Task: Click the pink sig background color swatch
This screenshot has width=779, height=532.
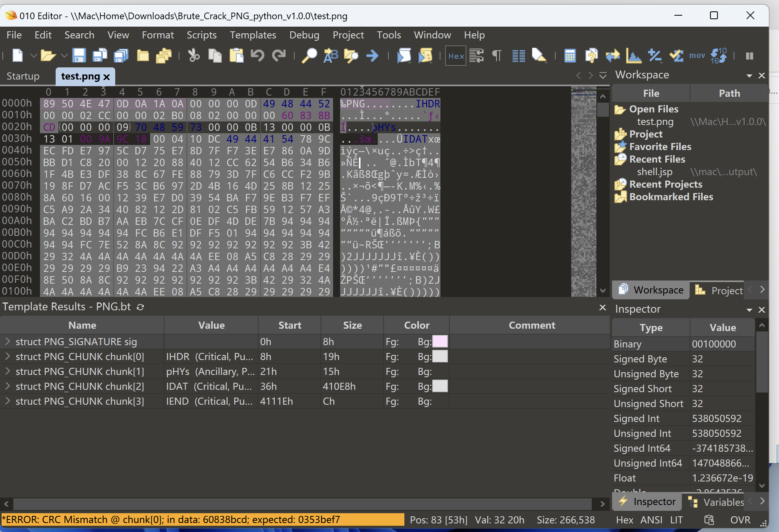Action: [440, 342]
